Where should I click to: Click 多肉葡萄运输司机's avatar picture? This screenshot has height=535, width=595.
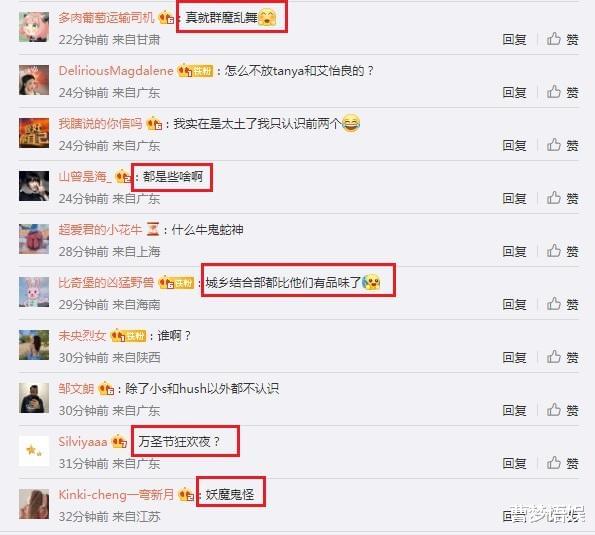point(34,27)
